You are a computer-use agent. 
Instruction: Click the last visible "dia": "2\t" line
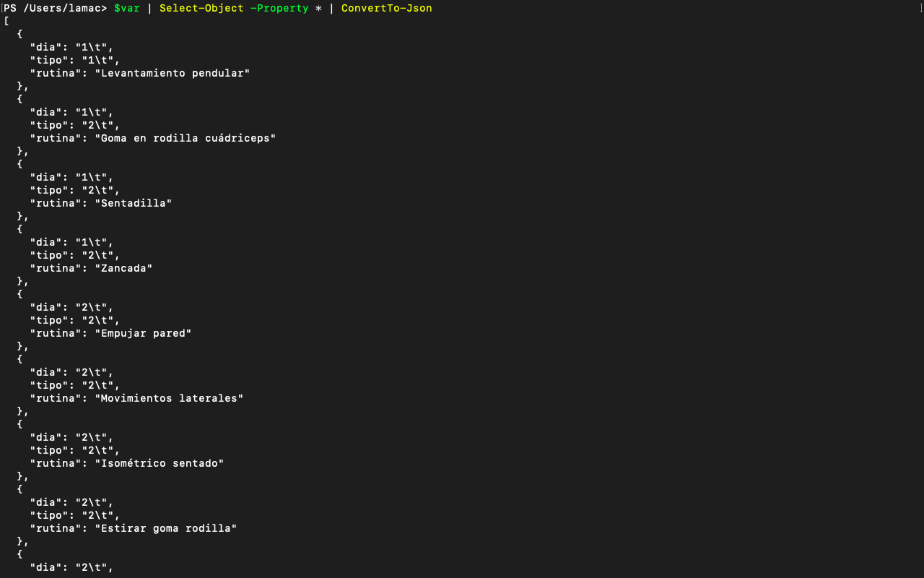pos(71,567)
